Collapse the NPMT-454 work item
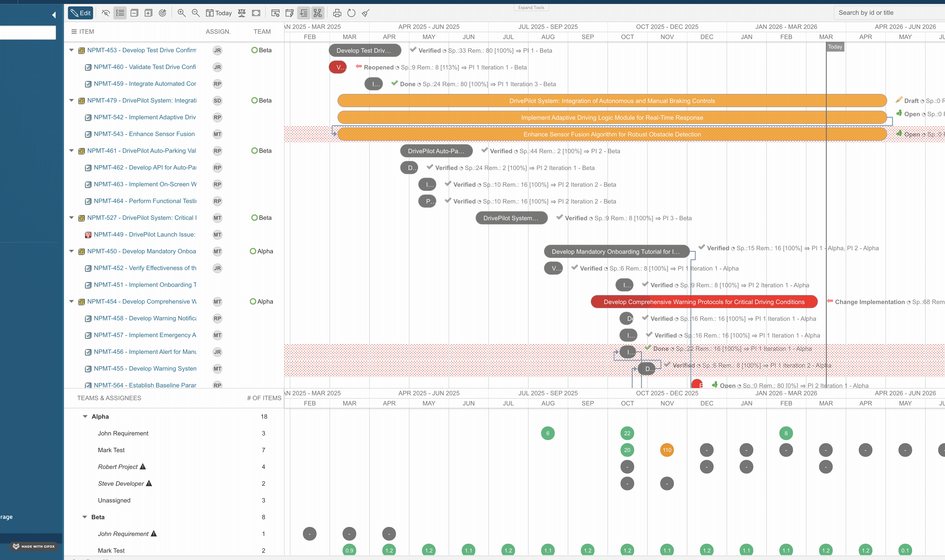945x560 pixels. coord(71,302)
